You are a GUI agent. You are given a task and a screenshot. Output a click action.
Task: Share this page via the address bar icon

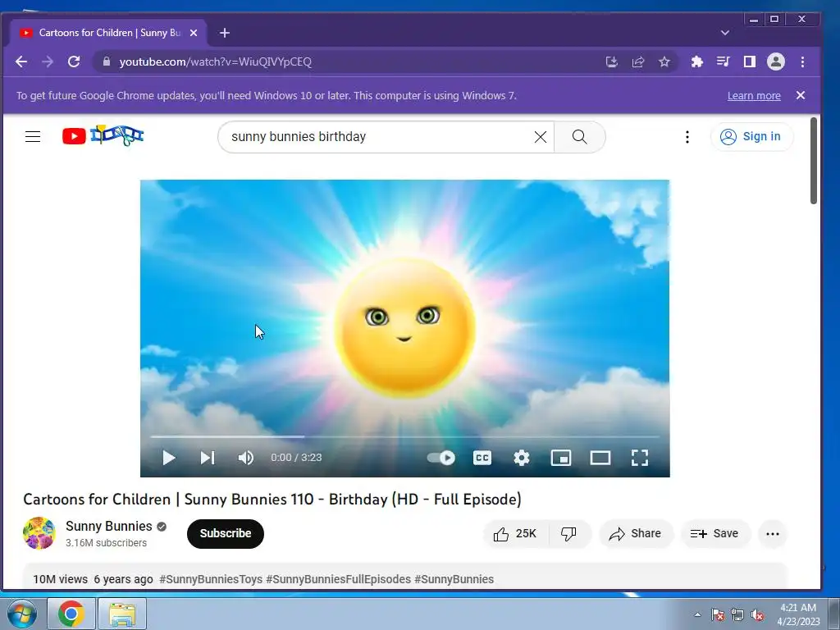coord(638,62)
